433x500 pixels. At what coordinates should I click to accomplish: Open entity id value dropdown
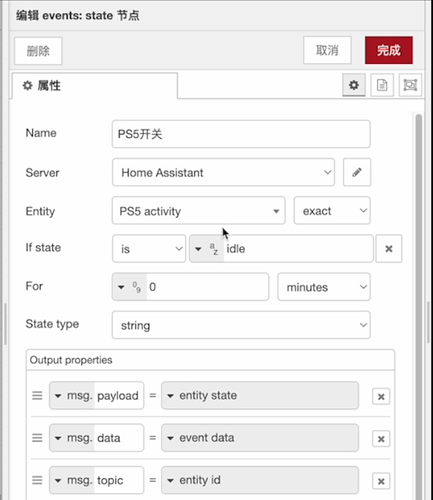tap(260, 480)
